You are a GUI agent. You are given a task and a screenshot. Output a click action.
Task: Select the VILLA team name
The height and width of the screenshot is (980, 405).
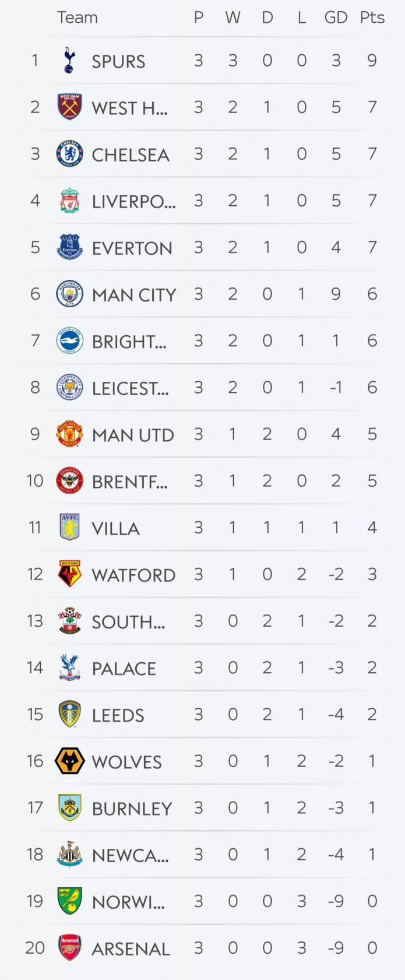pos(115,528)
